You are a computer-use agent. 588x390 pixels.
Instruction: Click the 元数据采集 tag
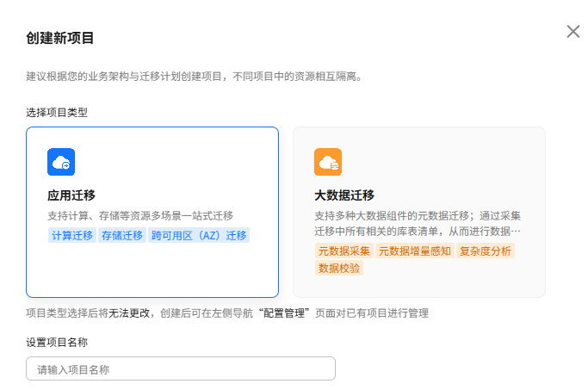[x=344, y=251]
